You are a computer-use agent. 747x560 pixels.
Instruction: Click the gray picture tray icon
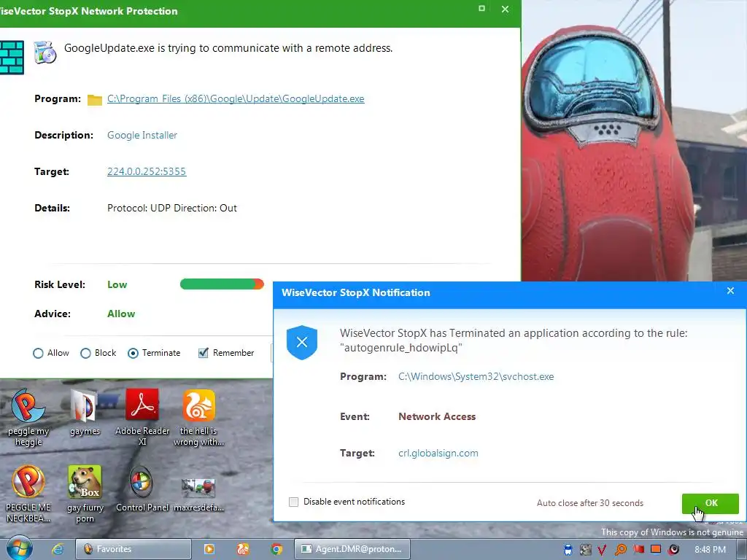click(x=586, y=550)
